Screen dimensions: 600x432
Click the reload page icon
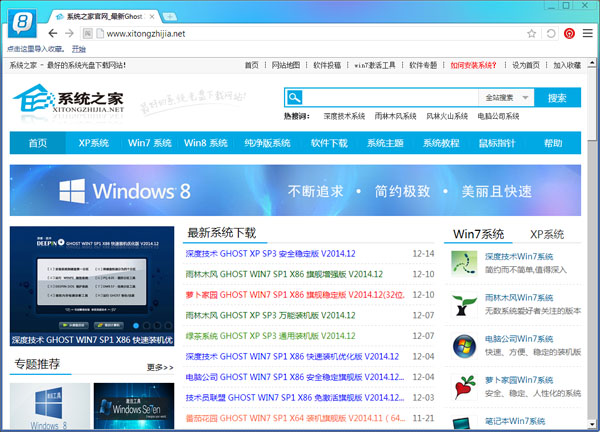click(x=551, y=34)
